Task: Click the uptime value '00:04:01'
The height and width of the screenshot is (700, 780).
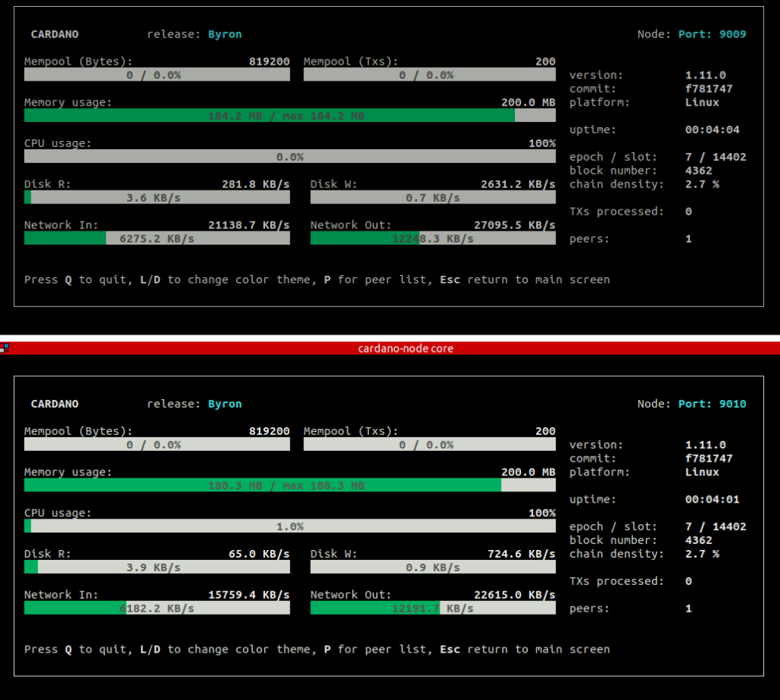Action: pos(712,499)
